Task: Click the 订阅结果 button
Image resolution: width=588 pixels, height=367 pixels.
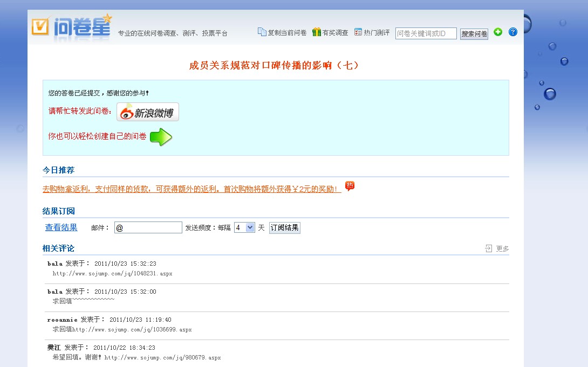Action: [x=285, y=227]
